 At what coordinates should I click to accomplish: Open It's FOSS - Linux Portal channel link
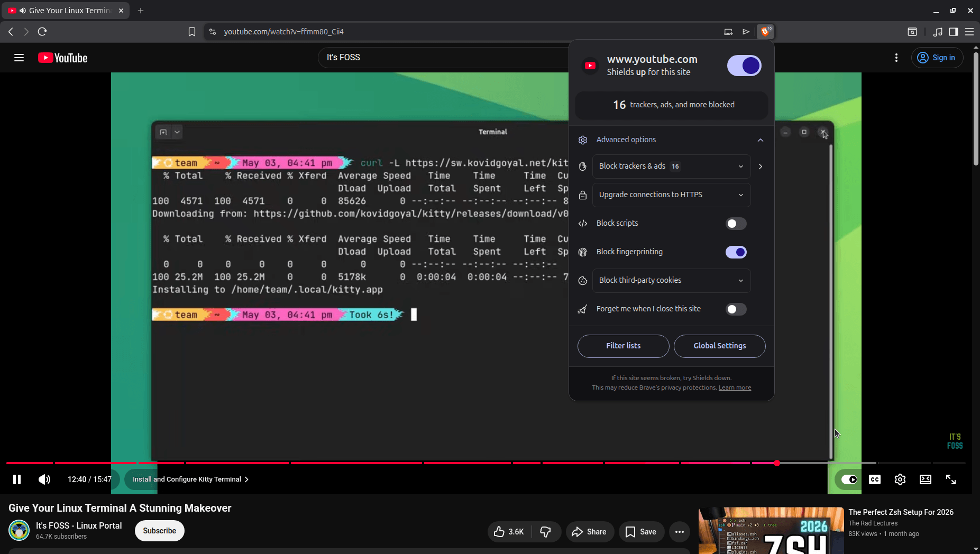[79, 525]
